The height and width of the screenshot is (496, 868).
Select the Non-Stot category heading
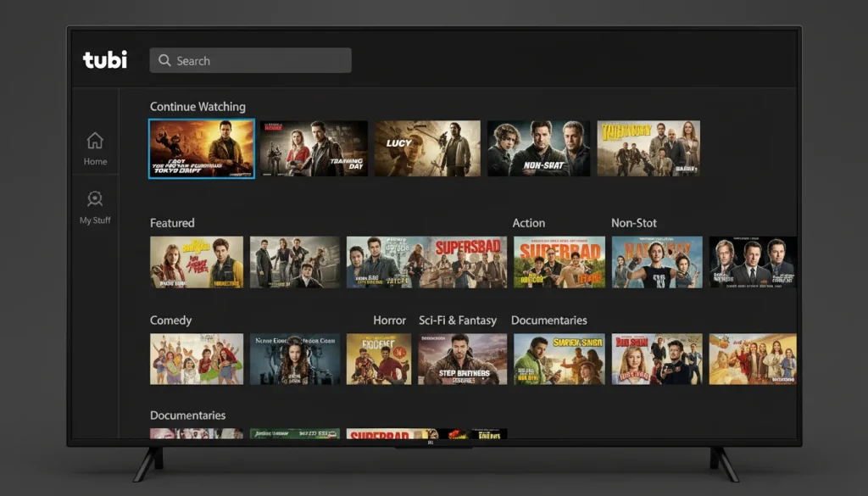pos(634,223)
